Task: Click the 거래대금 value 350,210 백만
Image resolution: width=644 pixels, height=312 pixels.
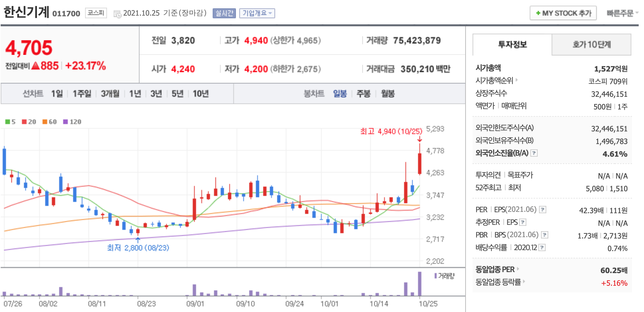Action: click(425, 69)
